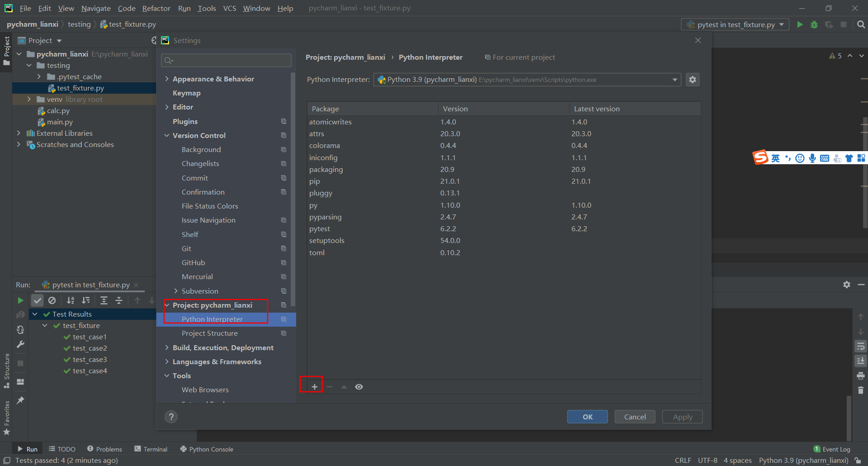Click Python 3.9 interpreter in status bar

pyautogui.click(x=803, y=461)
